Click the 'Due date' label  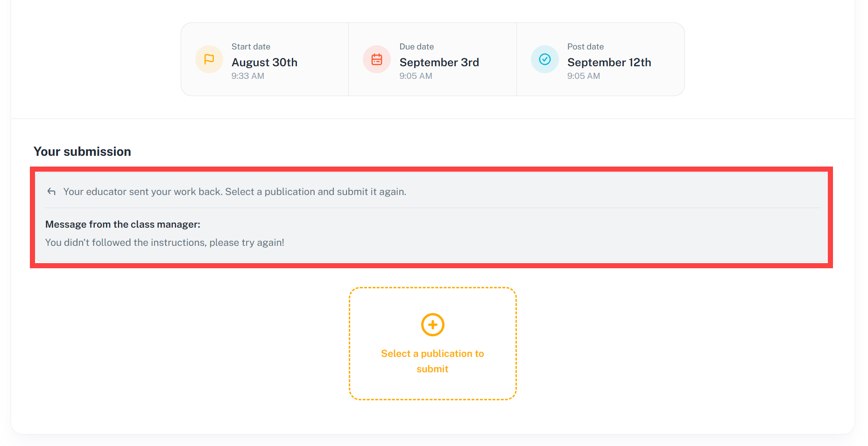416,47
